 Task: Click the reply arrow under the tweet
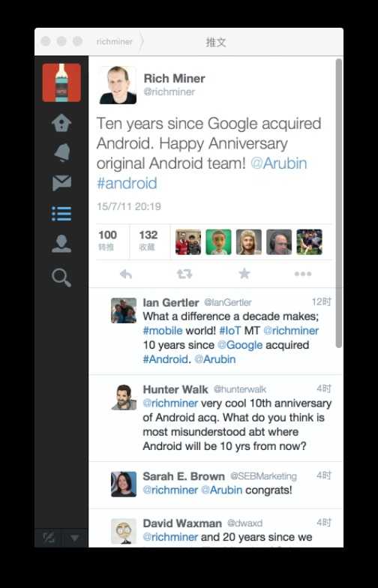pos(126,274)
